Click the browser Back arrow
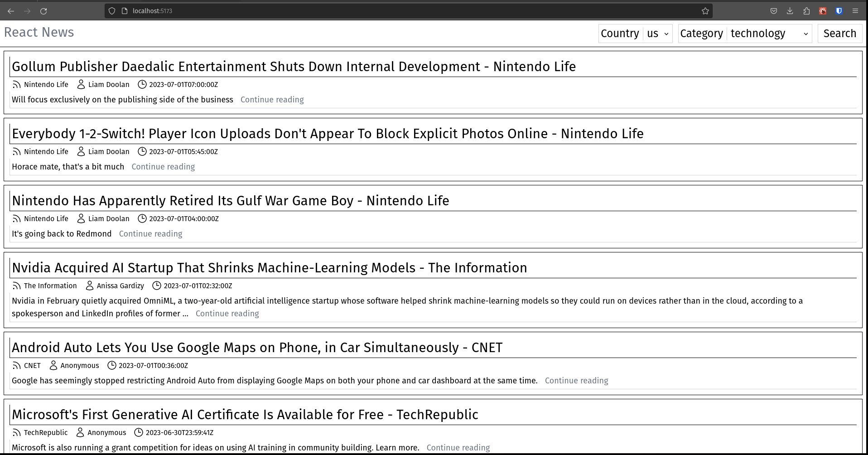 pos(11,11)
